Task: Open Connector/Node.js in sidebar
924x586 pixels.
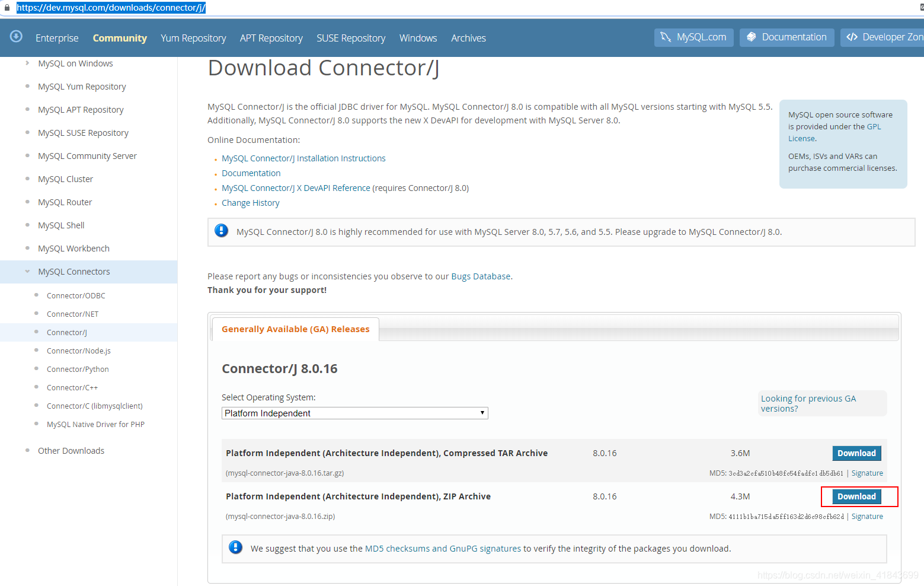Action: 79,351
